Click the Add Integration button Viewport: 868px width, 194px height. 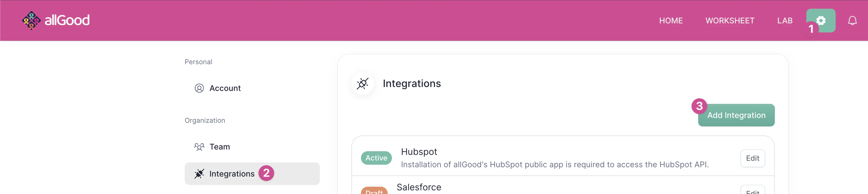736,115
